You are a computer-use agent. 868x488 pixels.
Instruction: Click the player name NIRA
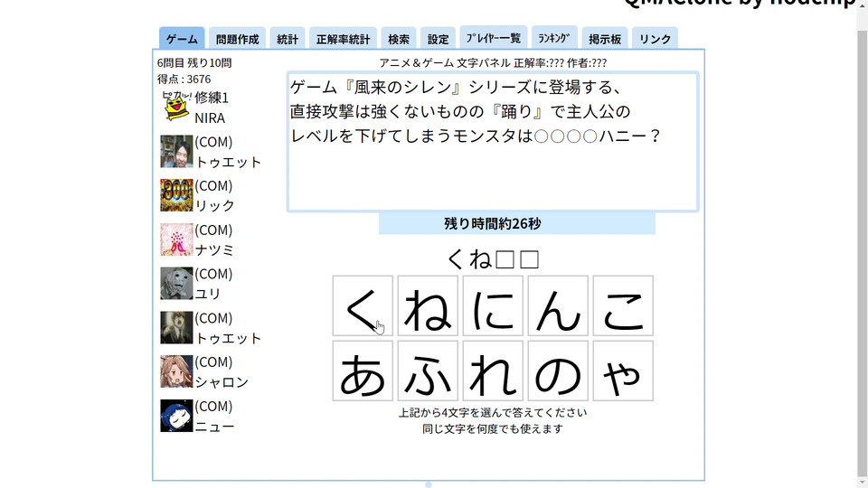(210, 117)
